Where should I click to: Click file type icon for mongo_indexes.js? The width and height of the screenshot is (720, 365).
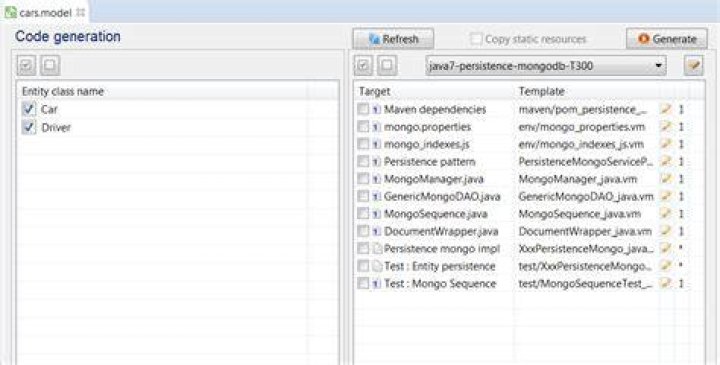377,144
